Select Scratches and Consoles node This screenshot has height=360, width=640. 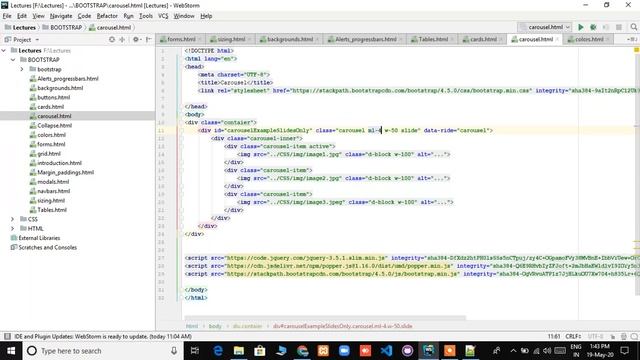coord(47,247)
